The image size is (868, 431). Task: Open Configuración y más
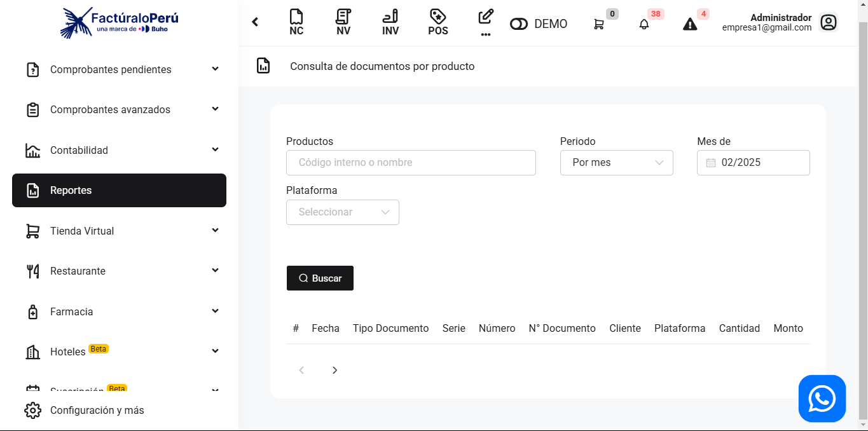pos(97,410)
